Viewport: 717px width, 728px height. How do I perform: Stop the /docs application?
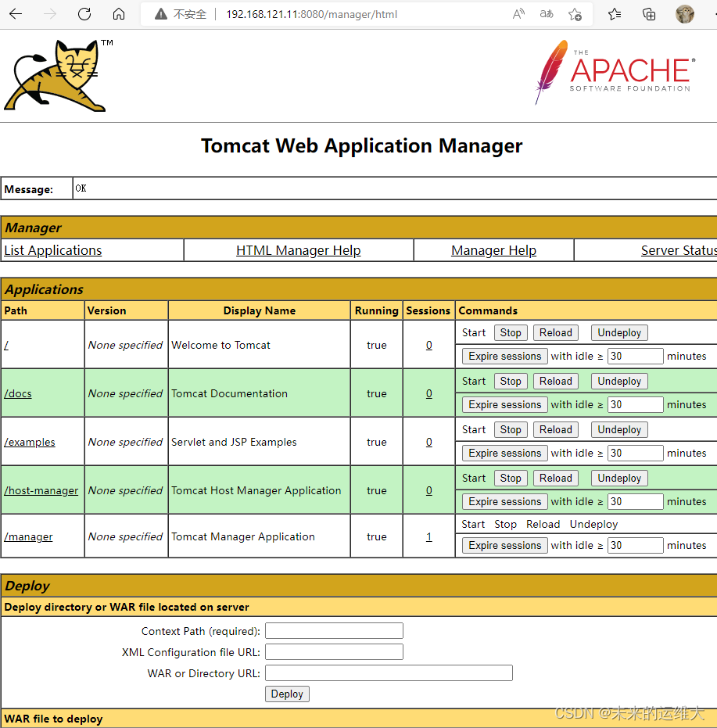[511, 381]
